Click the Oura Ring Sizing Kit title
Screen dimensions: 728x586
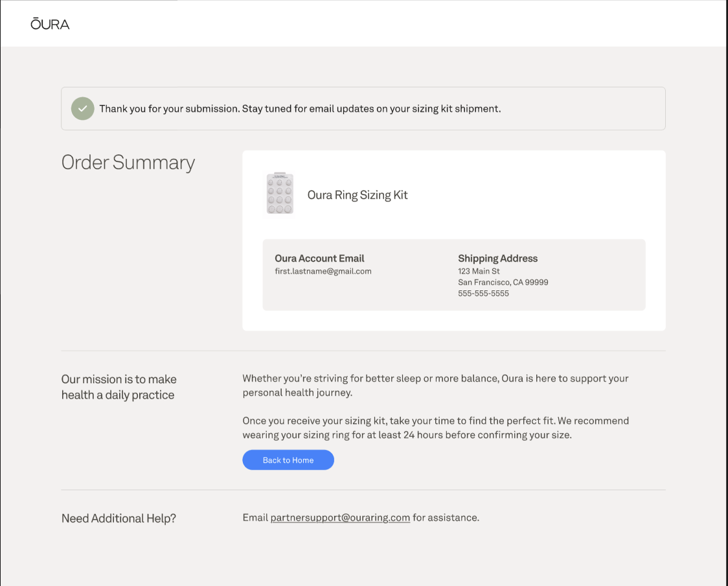358,194
